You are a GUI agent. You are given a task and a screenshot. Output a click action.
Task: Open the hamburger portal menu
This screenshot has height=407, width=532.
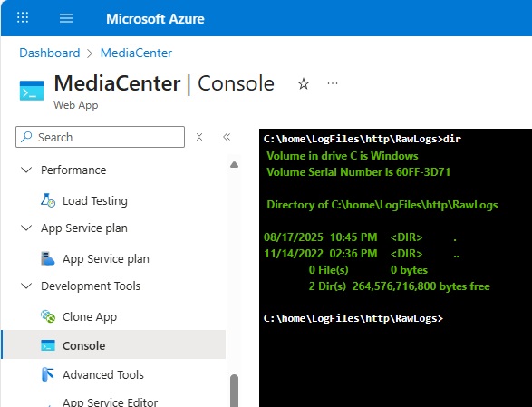[x=66, y=18]
